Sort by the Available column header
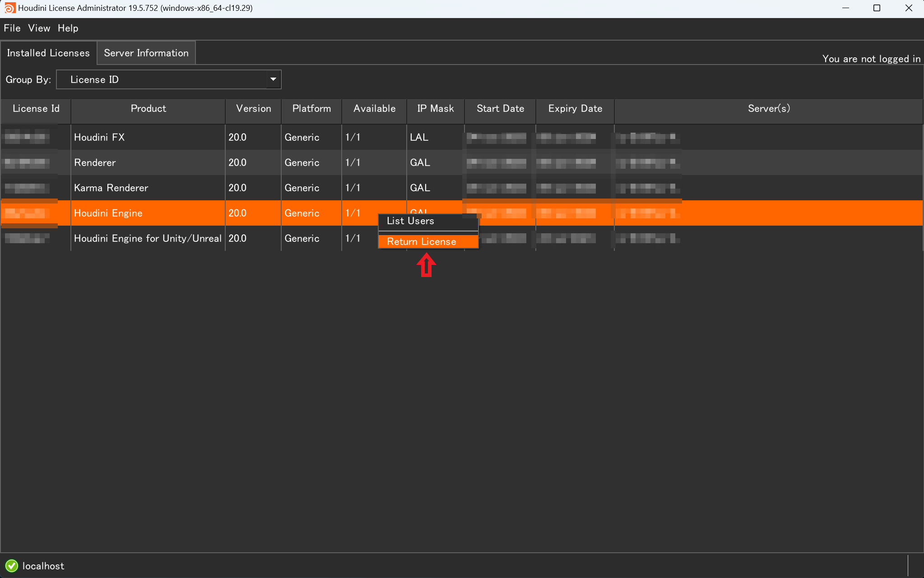The image size is (924, 578). point(374,109)
